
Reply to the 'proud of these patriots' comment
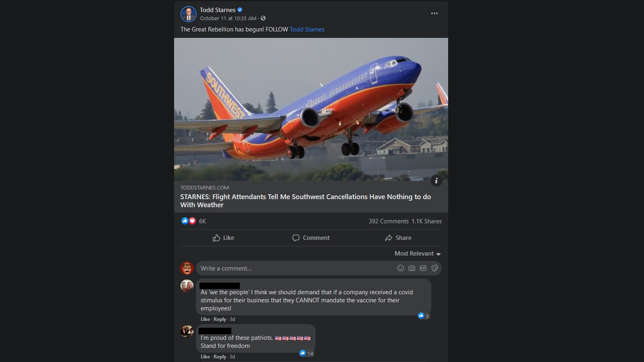coord(220,357)
